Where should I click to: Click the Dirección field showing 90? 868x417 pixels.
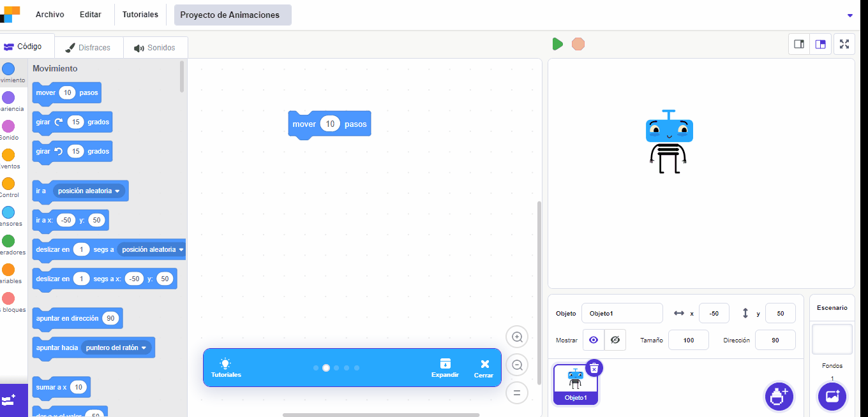click(x=775, y=340)
